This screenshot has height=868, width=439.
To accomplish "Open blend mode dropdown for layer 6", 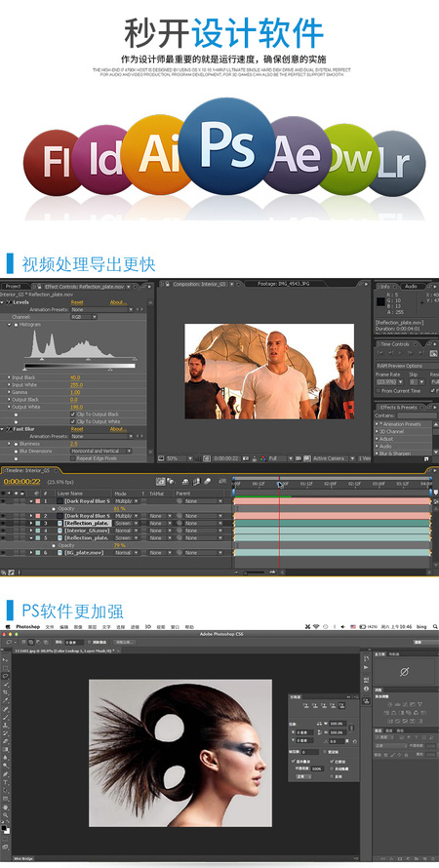I will 128,552.
